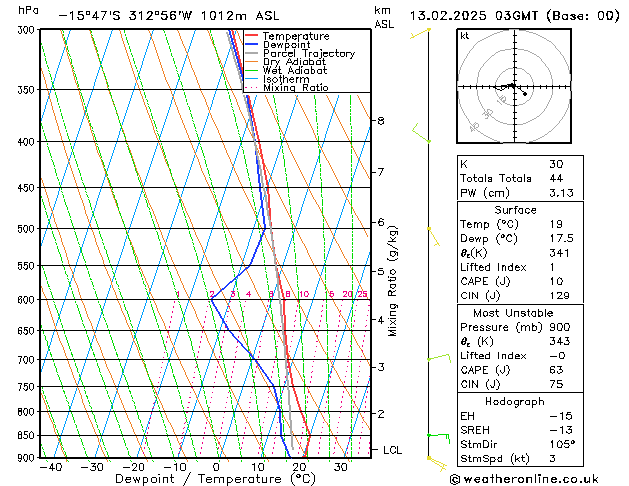The image size is (629, 486).
Task: Click the Most Unstable theta-e value 343
Action: click(x=560, y=341)
